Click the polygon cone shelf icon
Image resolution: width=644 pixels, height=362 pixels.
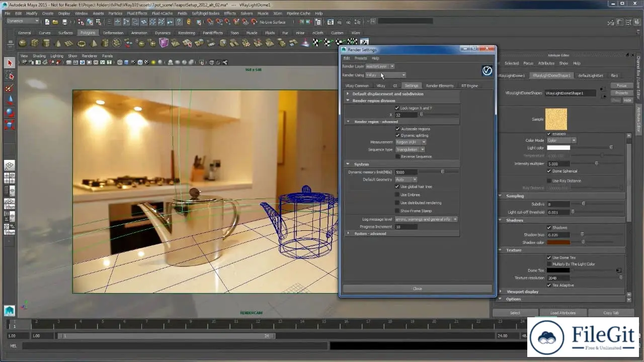point(58,43)
